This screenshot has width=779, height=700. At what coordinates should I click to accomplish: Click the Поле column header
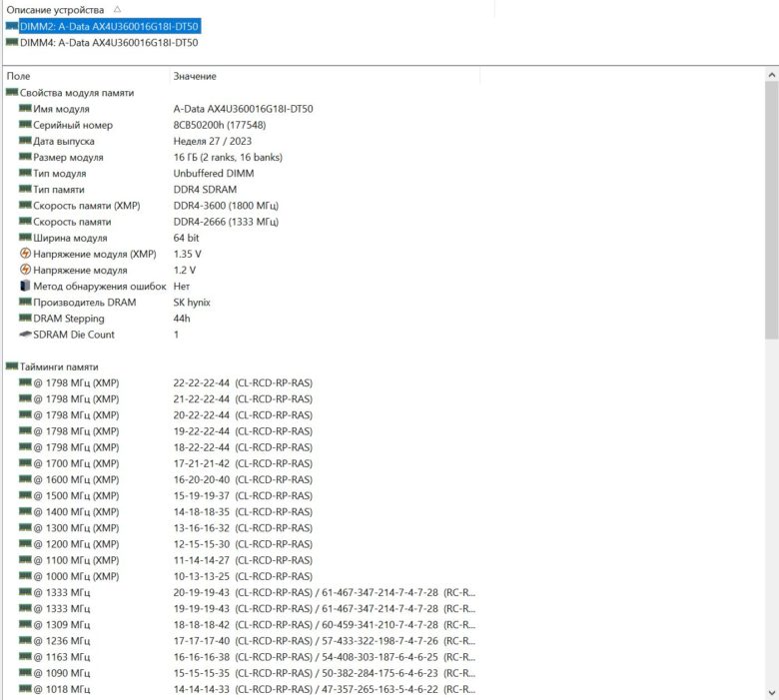point(18,76)
